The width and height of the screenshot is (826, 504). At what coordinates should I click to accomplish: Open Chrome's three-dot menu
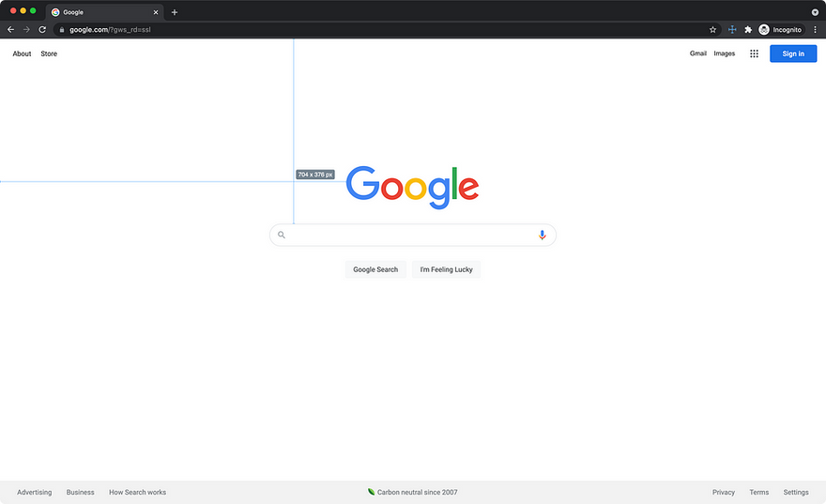click(815, 29)
